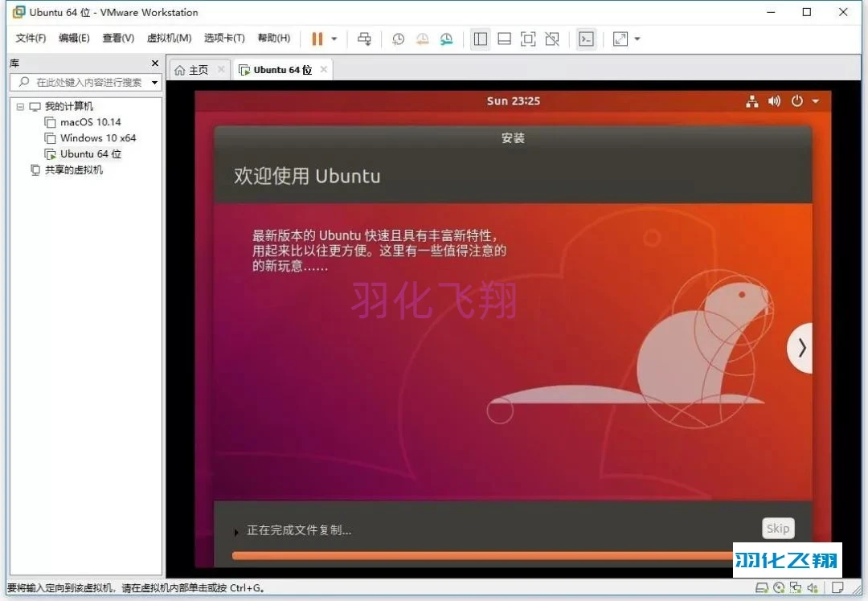Open the library search filter dropdown

click(155, 83)
